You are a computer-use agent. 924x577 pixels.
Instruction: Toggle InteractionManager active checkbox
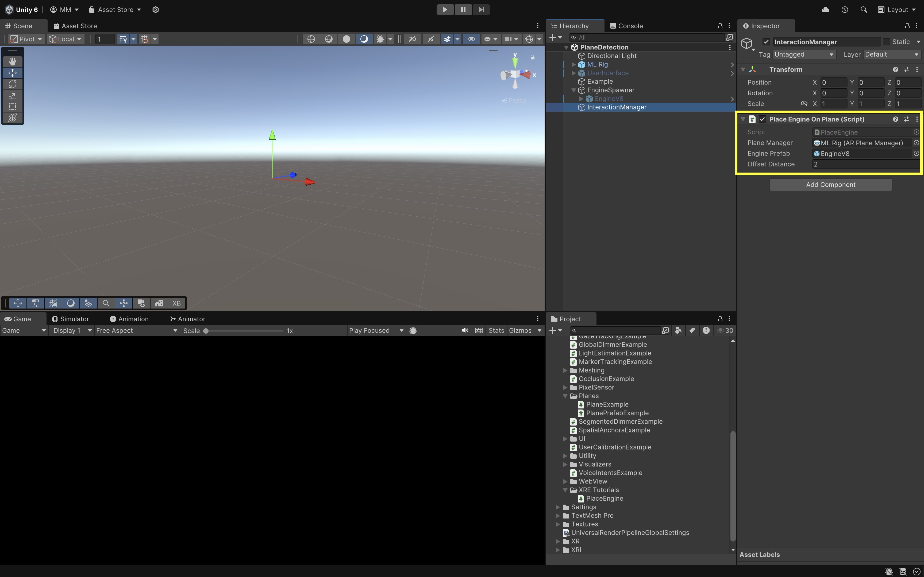click(x=766, y=42)
